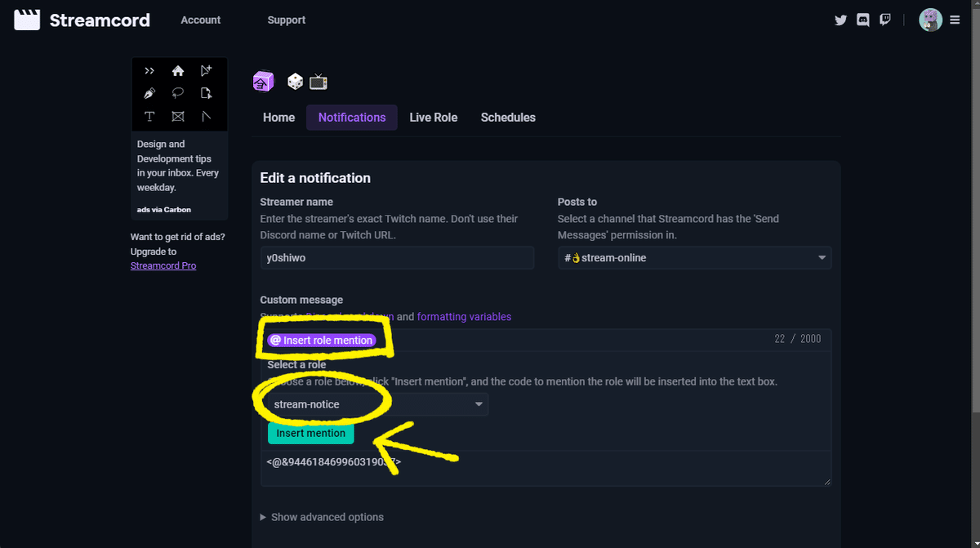Select the purple cube server icon
The height and width of the screenshot is (548, 980).
coord(263,81)
